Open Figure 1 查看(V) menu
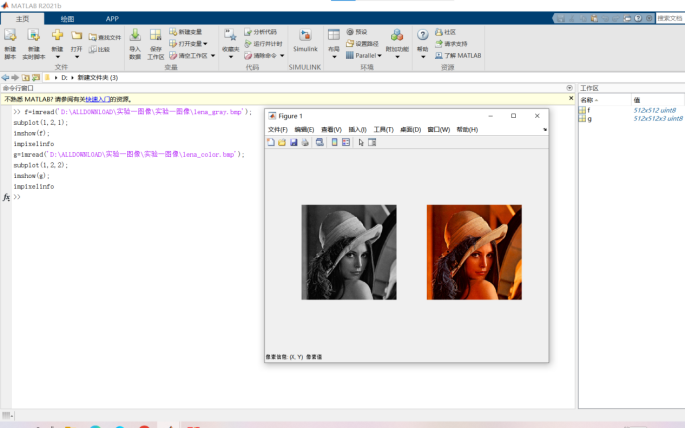The width and height of the screenshot is (685, 428). [x=331, y=130]
